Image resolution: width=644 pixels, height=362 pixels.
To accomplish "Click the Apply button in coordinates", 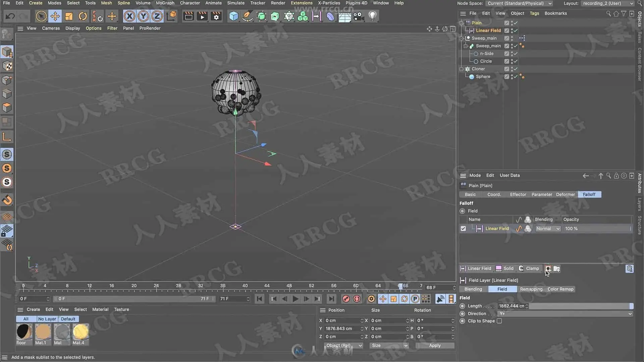I will click(435, 346).
